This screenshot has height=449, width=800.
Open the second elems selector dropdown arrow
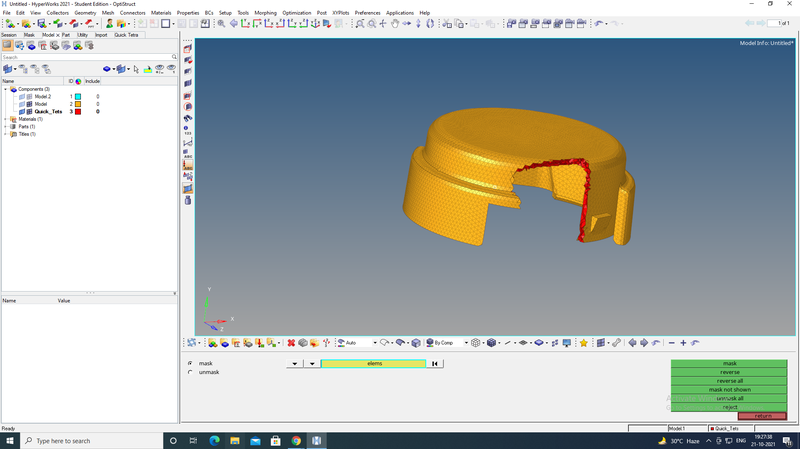[312, 363]
